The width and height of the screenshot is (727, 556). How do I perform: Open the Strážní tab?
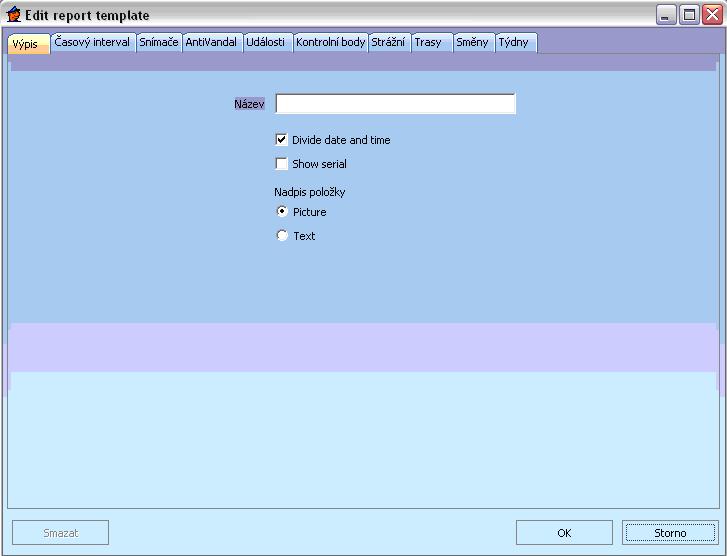(389, 43)
